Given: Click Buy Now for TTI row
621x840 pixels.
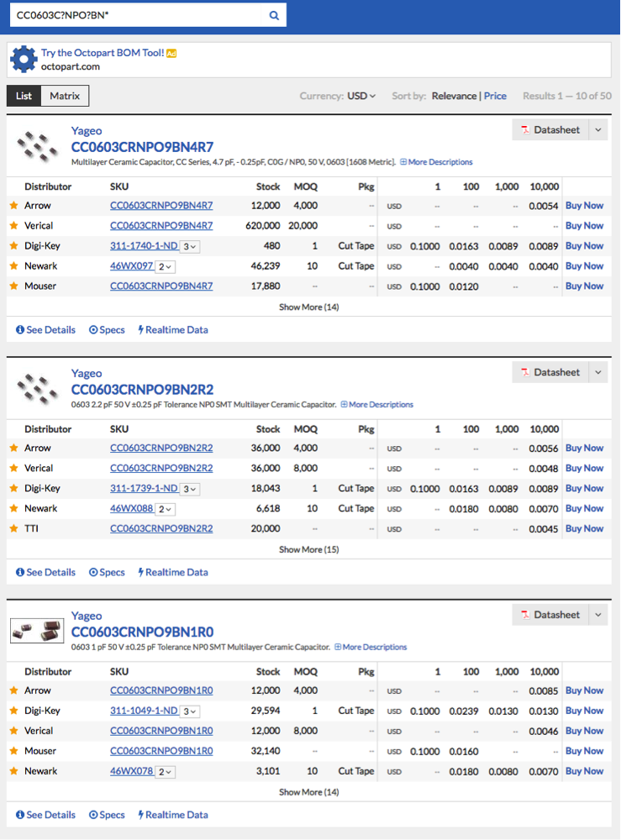Looking at the screenshot, I should pos(585,528).
